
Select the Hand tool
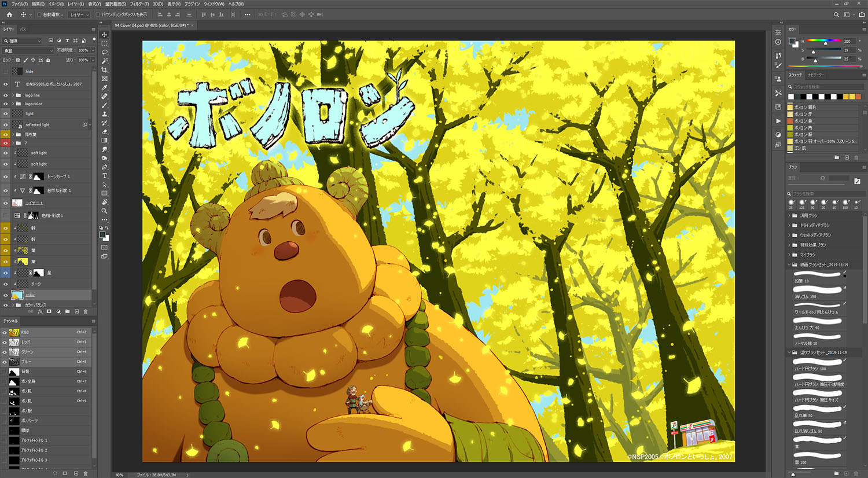[x=105, y=203]
